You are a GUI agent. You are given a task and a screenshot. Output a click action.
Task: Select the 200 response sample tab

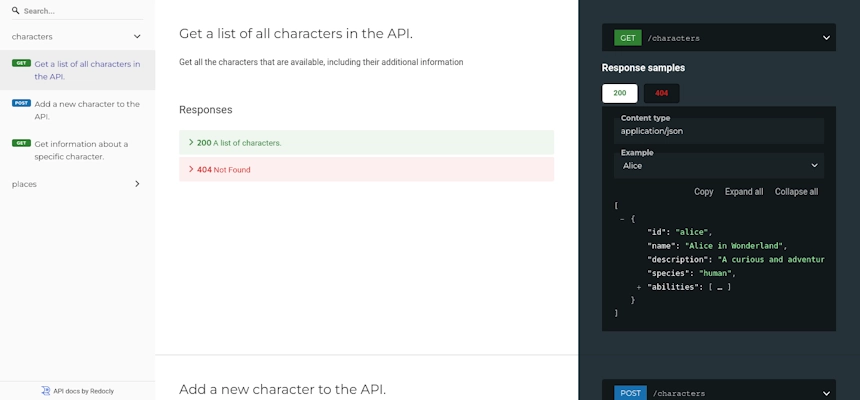pyautogui.click(x=620, y=93)
